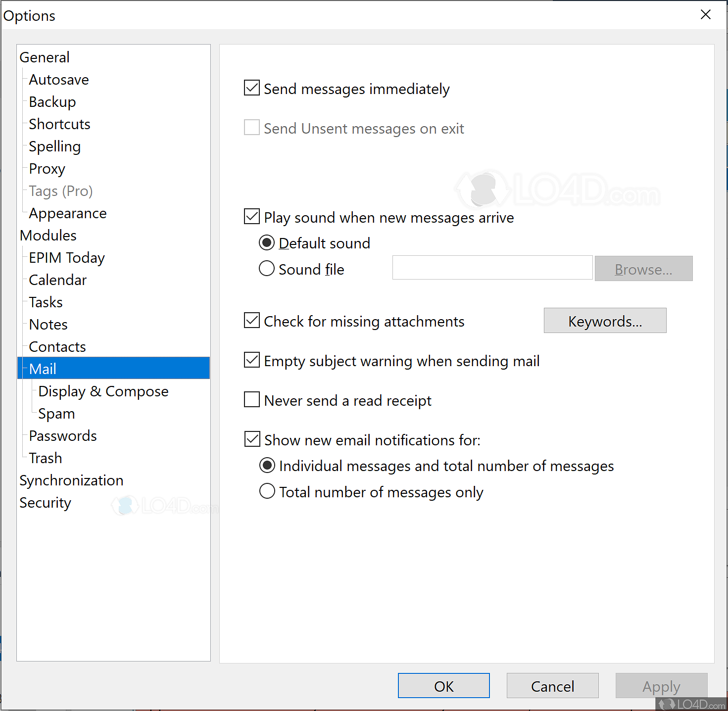Image resolution: width=728 pixels, height=711 pixels.
Task: Uncheck "Send messages immediately"
Action: pyautogui.click(x=251, y=88)
